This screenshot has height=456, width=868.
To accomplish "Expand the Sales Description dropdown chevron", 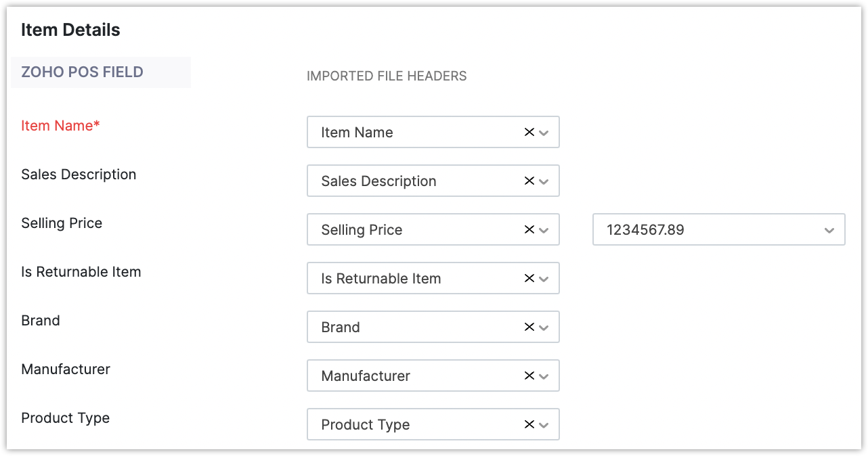I will [x=544, y=182].
